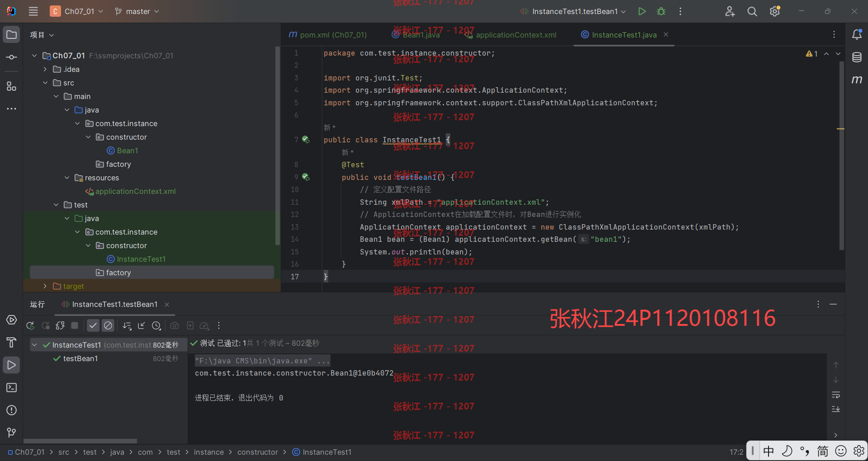Open Ch07_01 project dropdown
This screenshot has height=461, width=868.
pos(77,11)
